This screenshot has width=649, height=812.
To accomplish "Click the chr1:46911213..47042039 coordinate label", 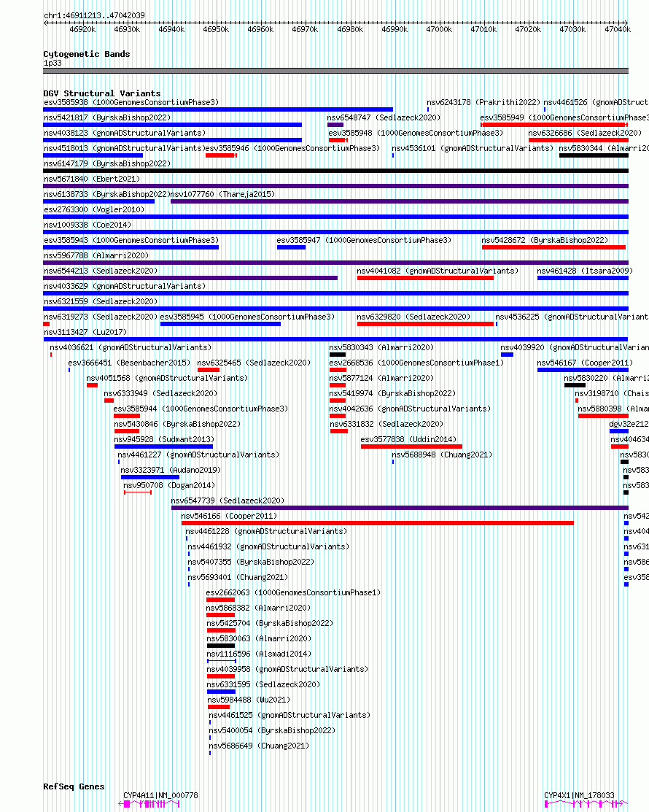I will pos(94,15).
